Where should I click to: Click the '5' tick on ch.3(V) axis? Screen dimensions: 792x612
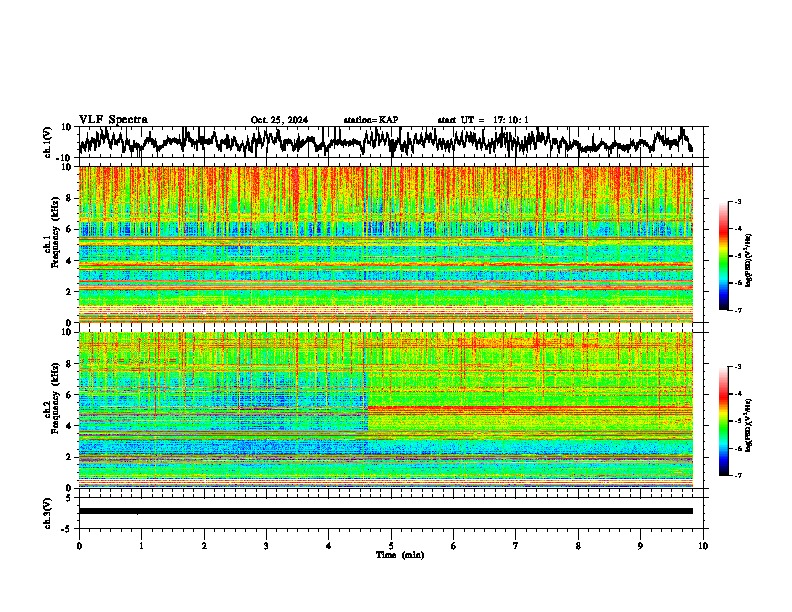[70, 498]
